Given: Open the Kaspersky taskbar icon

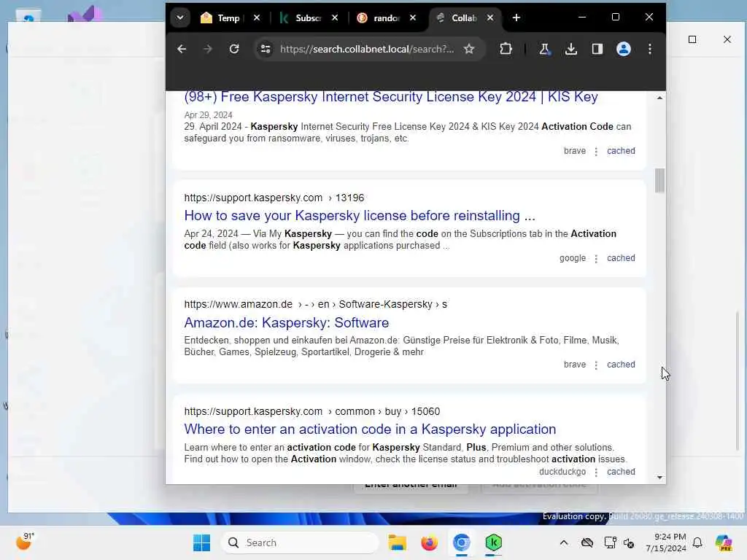Looking at the screenshot, I should click(x=494, y=542).
